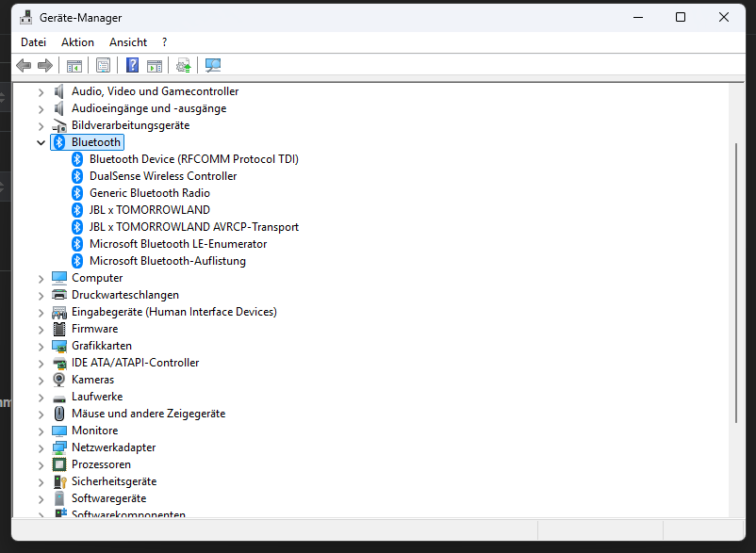Viewport: 756px width, 553px height.
Task: Select JBL x TOMORROWLAND AVRCP-Transport
Action: [x=194, y=227]
